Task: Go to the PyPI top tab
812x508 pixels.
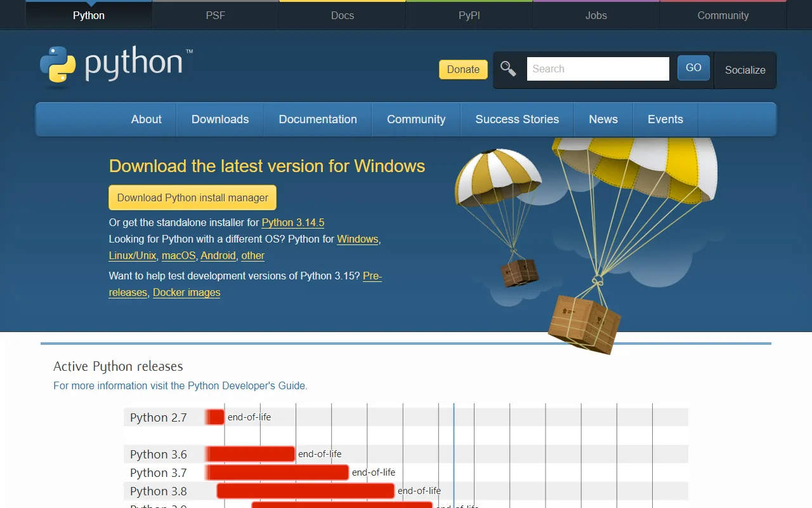Action: point(469,15)
